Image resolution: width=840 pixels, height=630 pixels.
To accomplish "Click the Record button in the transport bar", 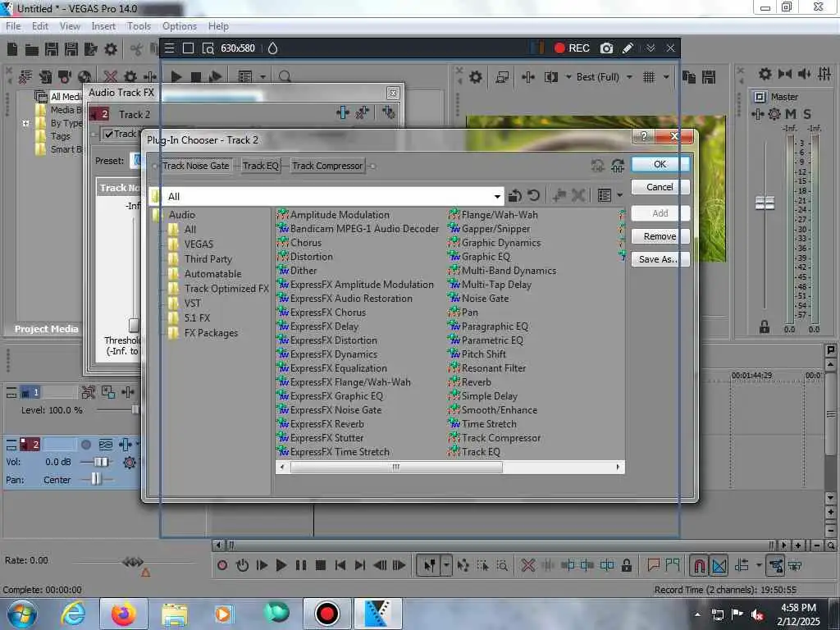I will [x=222, y=565].
